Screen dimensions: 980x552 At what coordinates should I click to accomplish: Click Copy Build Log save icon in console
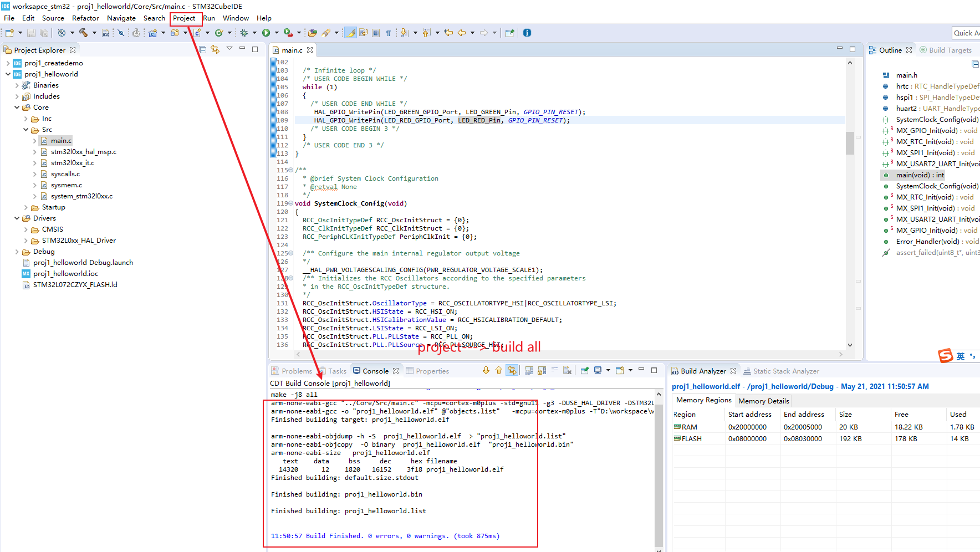529,370
